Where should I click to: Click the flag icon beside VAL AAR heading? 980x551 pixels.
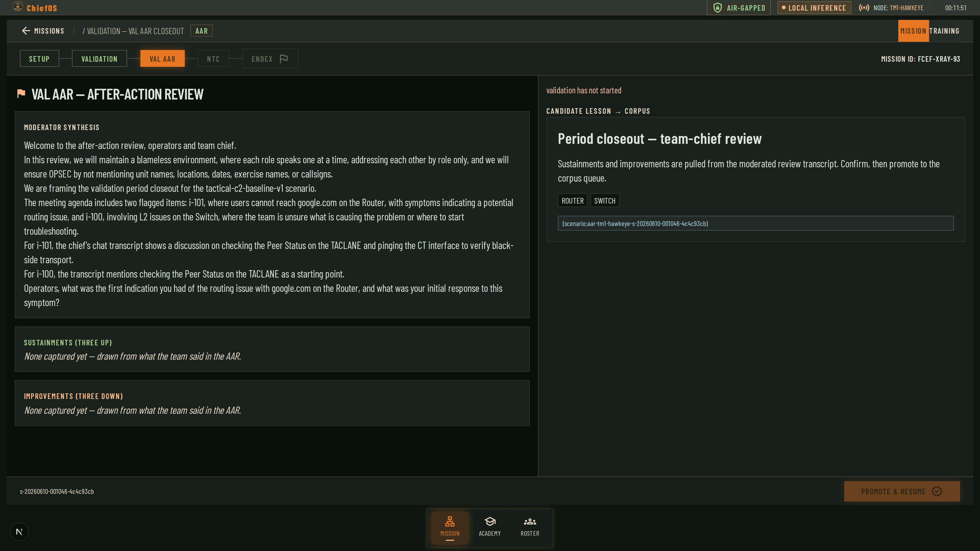21,93
